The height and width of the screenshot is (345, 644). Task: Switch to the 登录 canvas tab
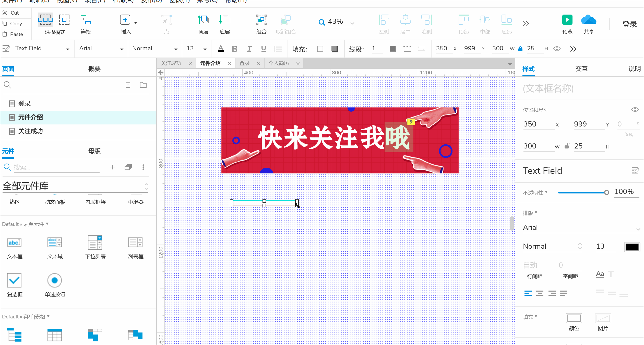tap(244, 63)
